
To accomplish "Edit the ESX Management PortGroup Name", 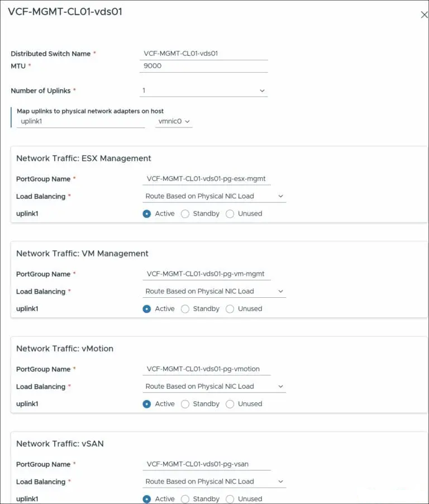I will click(x=207, y=179).
